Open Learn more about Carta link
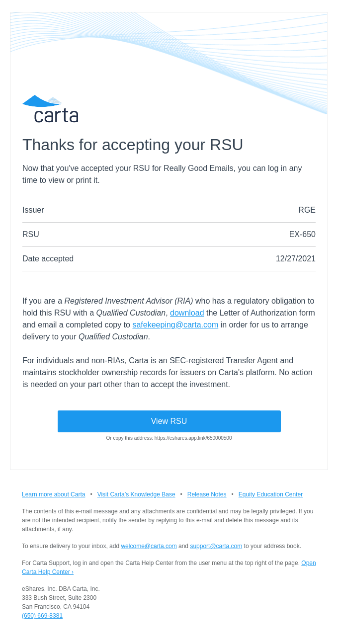The image size is (338, 644). pos(54,494)
